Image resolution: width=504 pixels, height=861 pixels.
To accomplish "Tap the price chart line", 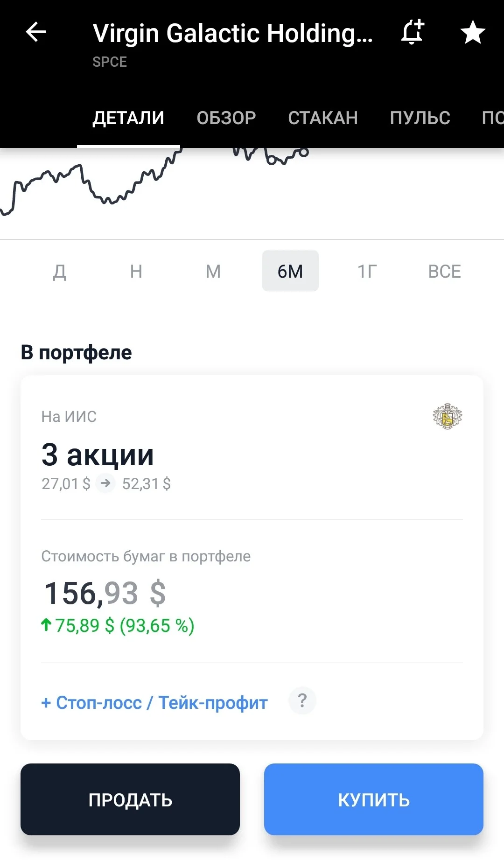I will 154,182.
